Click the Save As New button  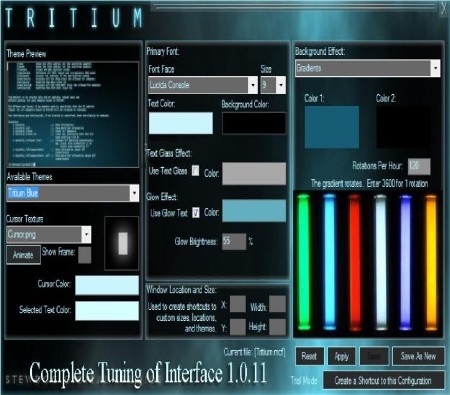418,356
